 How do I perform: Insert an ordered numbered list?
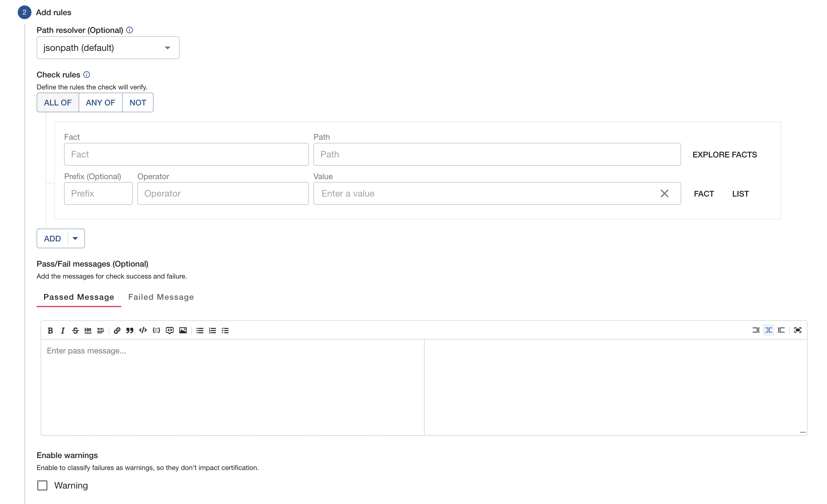click(212, 331)
